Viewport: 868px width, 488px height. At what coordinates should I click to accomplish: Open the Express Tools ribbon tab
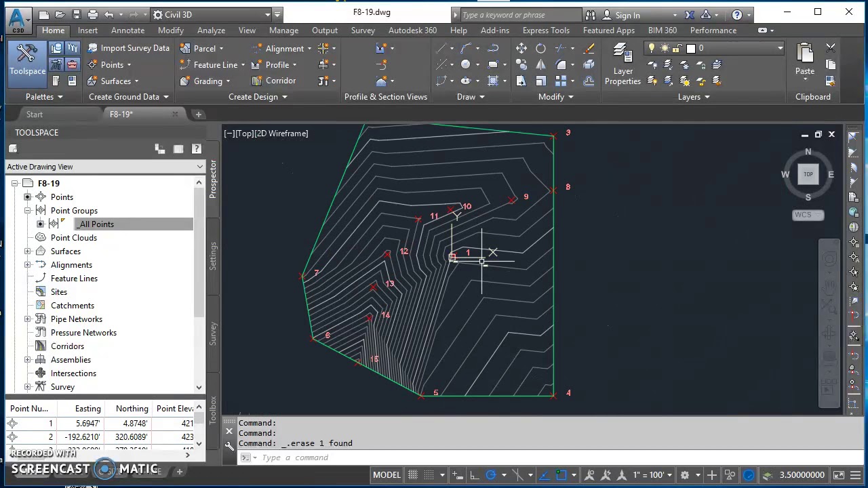(546, 30)
